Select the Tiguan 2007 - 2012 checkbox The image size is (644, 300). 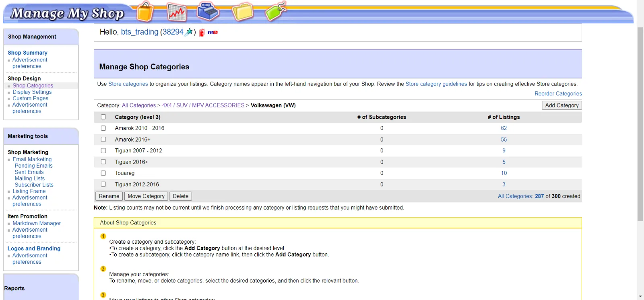click(x=103, y=151)
